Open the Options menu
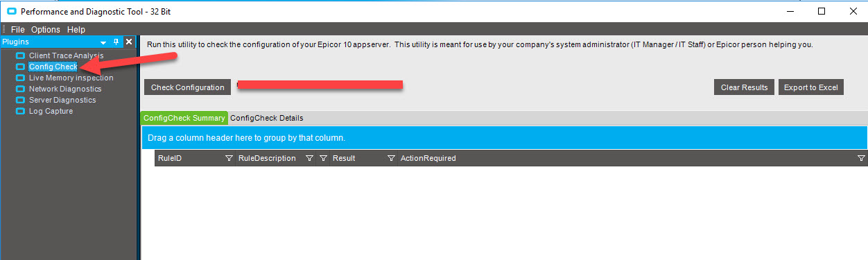 (x=46, y=30)
